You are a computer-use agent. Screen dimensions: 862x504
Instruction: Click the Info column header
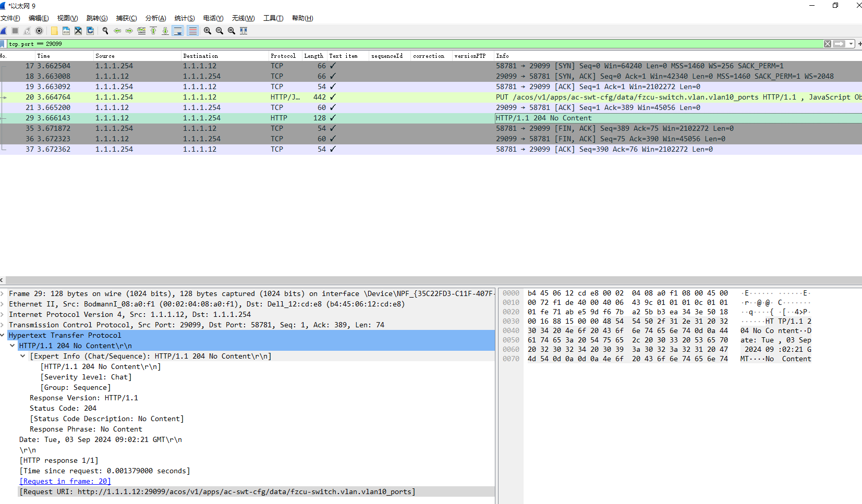[678, 56]
